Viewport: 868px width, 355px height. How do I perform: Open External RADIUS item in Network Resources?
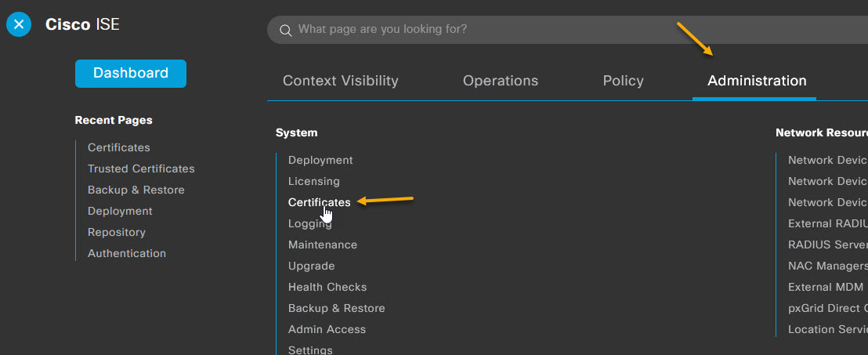pyautogui.click(x=828, y=224)
